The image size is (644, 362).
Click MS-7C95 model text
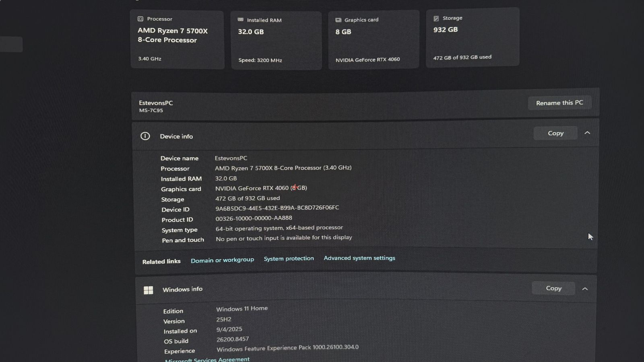(151, 110)
